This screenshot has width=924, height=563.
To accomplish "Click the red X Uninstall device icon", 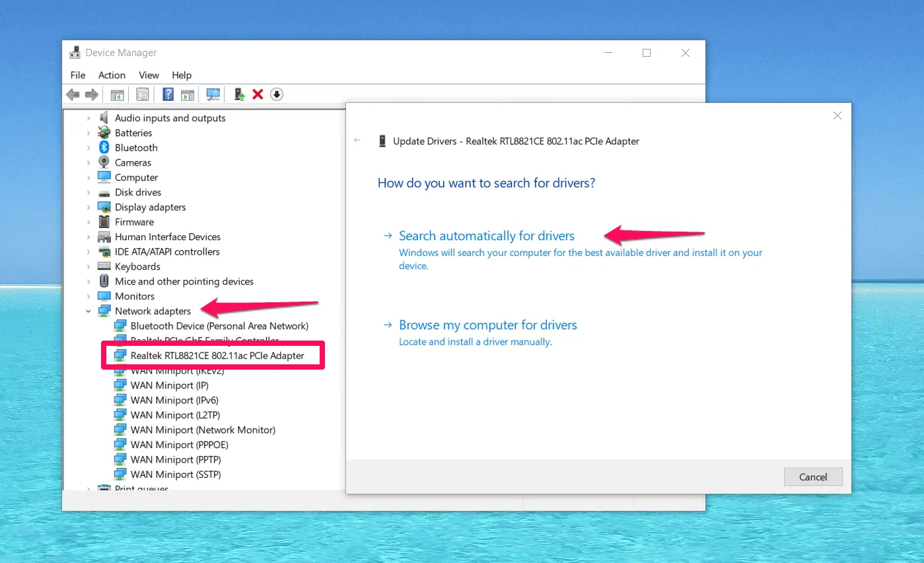I will (x=258, y=94).
